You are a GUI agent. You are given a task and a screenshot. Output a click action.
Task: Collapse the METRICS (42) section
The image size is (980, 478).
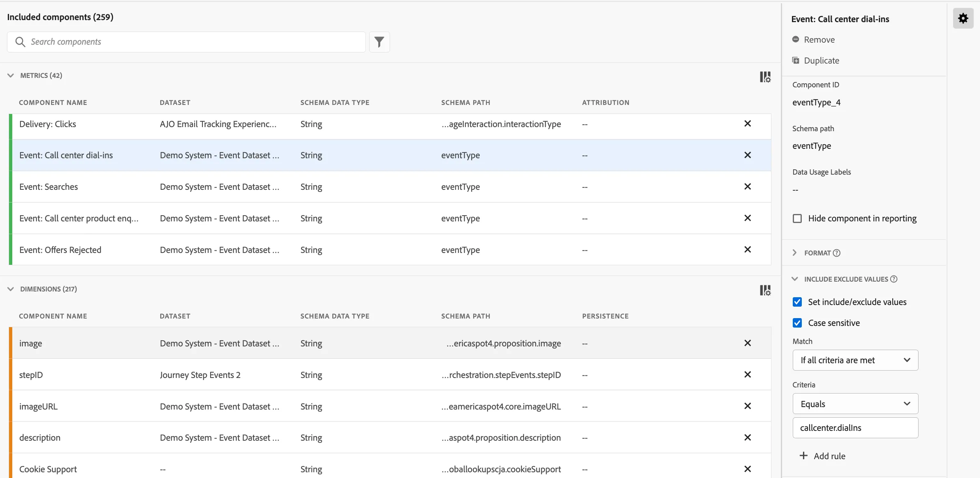point(11,75)
